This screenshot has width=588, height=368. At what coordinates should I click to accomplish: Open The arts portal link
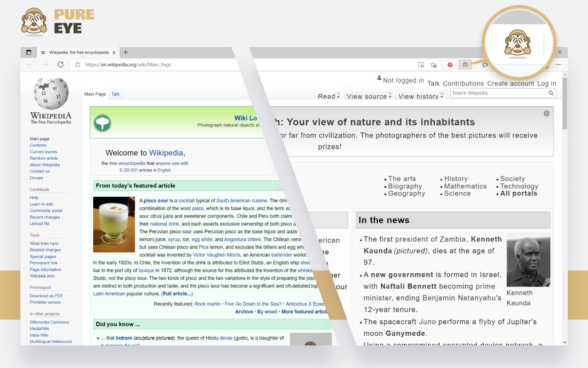(402, 178)
